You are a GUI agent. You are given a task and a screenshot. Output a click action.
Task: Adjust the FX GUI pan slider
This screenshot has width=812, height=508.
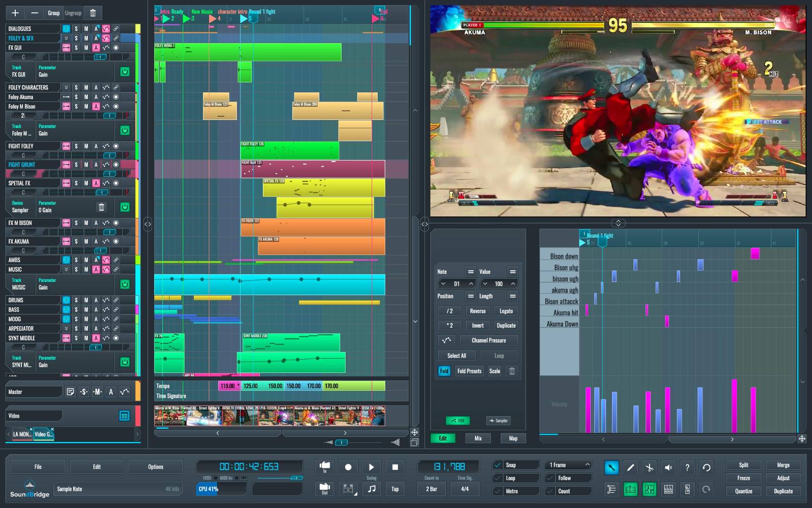(100, 57)
